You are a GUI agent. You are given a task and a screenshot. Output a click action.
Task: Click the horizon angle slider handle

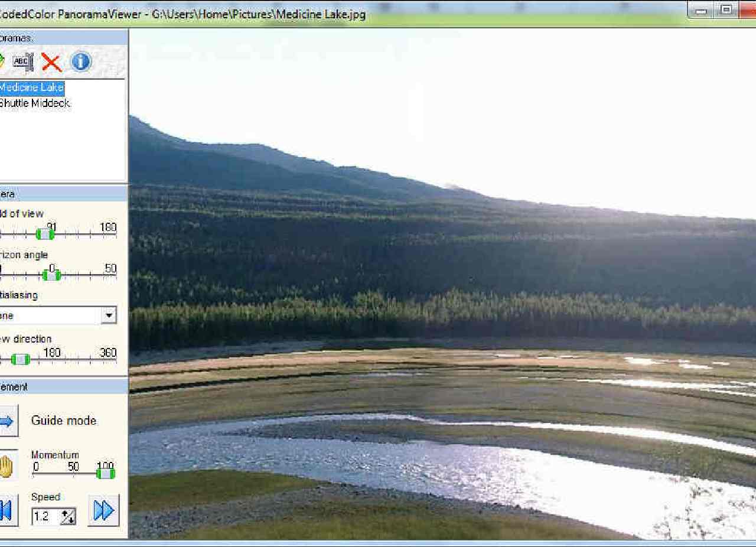[x=52, y=275]
